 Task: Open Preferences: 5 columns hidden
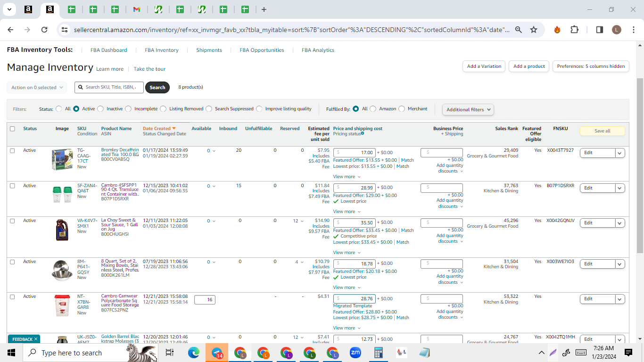[591, 66]
